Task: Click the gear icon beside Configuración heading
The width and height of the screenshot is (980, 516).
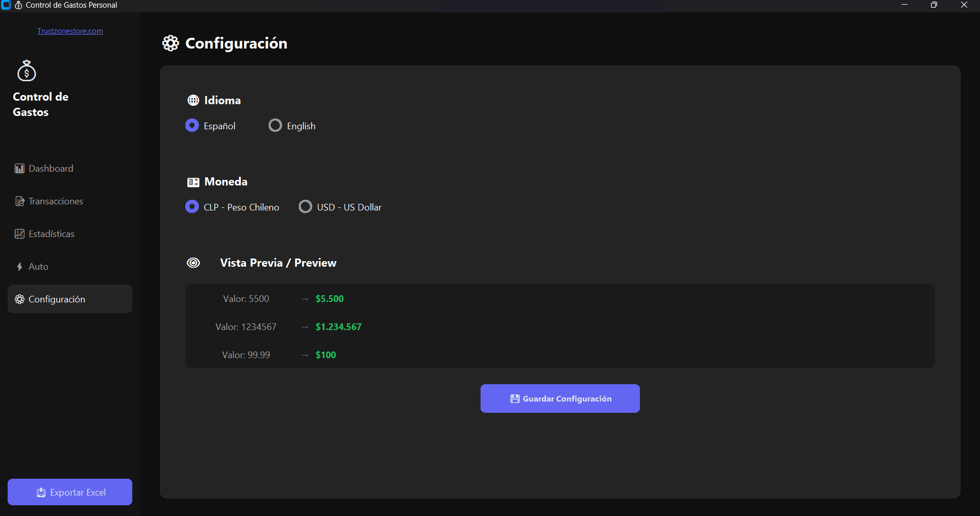Action: [171, 43]
